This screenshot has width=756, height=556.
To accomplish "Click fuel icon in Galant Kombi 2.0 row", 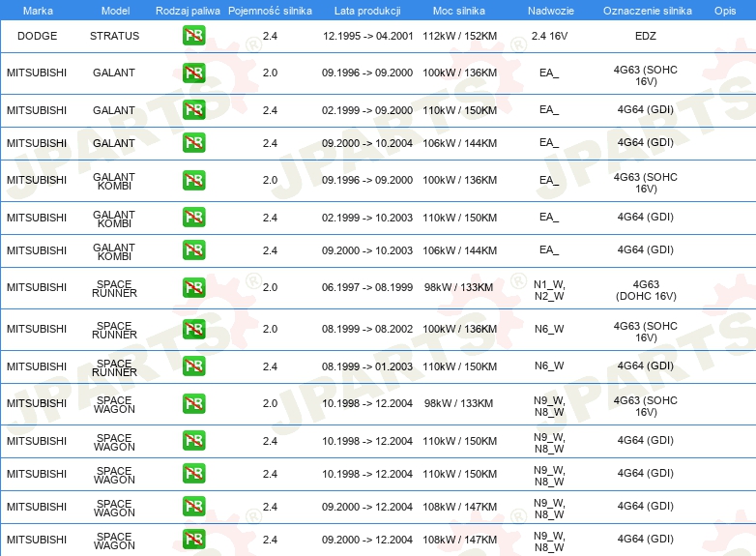I will pos(193,181).
